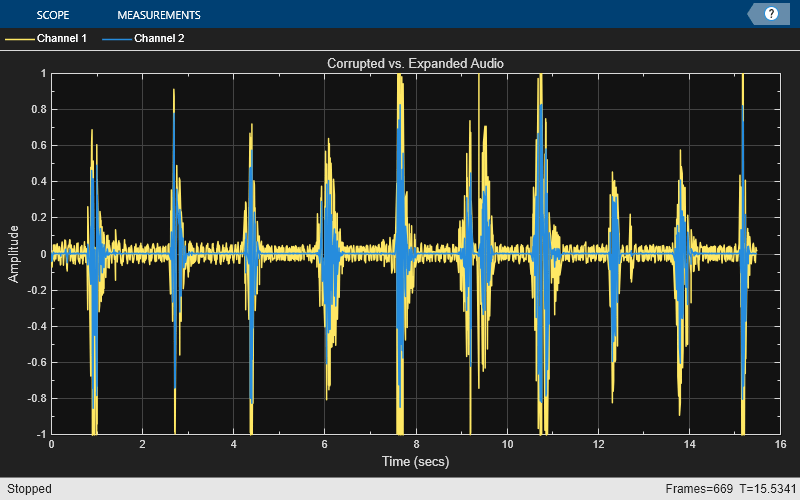Image resolution: width=800 pixels, height=500 pixels.
Task: Click the x-axis tick label 8
Action: [x=416, y=444]
